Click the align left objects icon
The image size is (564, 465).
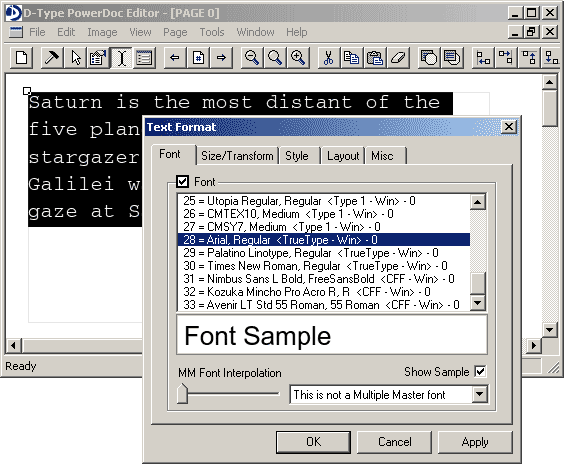[483, 58]
